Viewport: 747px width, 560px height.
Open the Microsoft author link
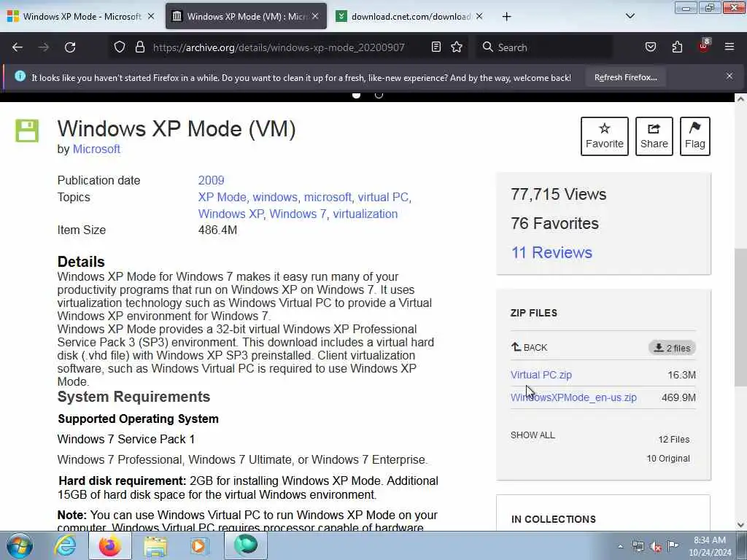96,149
